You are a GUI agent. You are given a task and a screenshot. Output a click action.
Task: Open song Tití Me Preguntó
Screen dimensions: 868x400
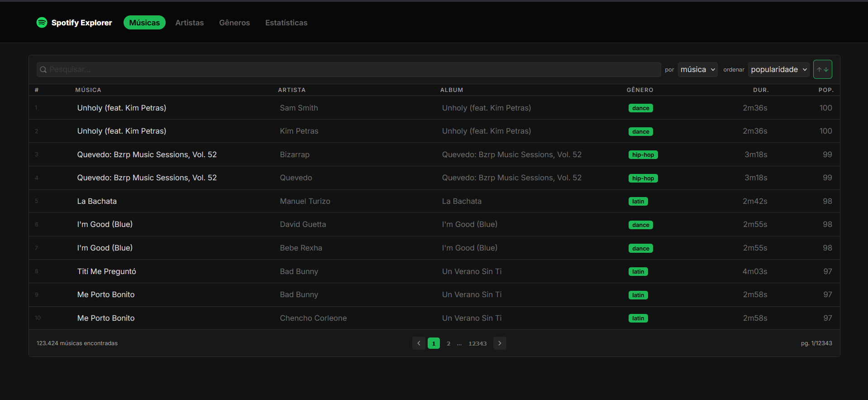click(x=107, y=271)
